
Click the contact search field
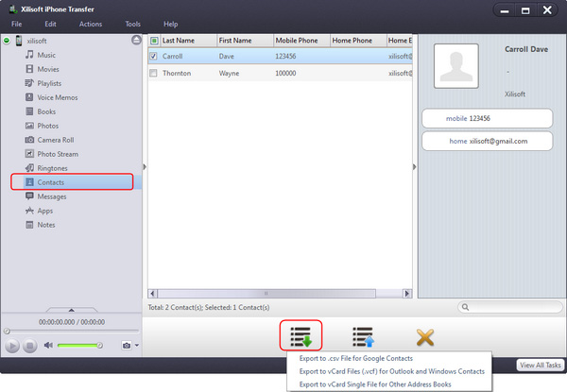point(510,307)
